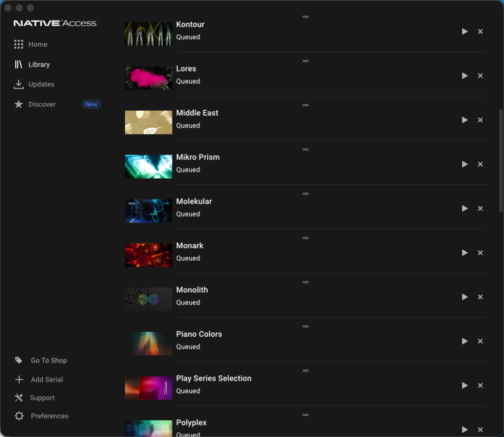Click the Preferences gear icon
The image size is (504, 437).
pyautogui.click(x=19, y=416)
